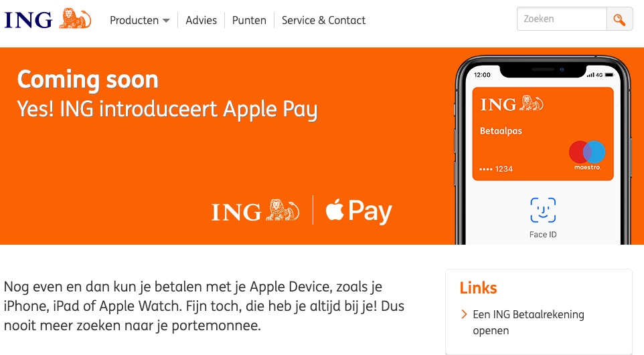644x355 pixels.
Task: Expand the Producten dropdown arrow
Action: tap(166, 21)
